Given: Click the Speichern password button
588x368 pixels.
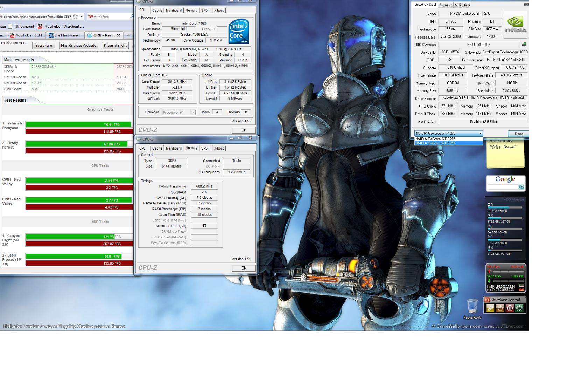Looking at the screenshot, I should [44, 45].
